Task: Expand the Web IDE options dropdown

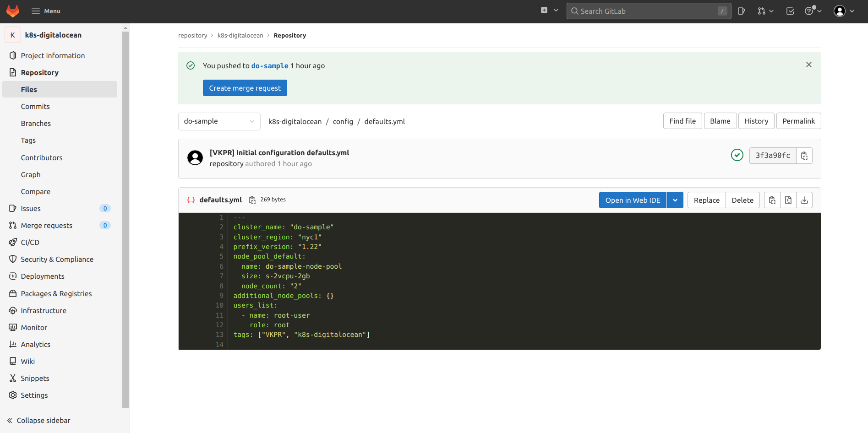Action: tap(675, 200)
